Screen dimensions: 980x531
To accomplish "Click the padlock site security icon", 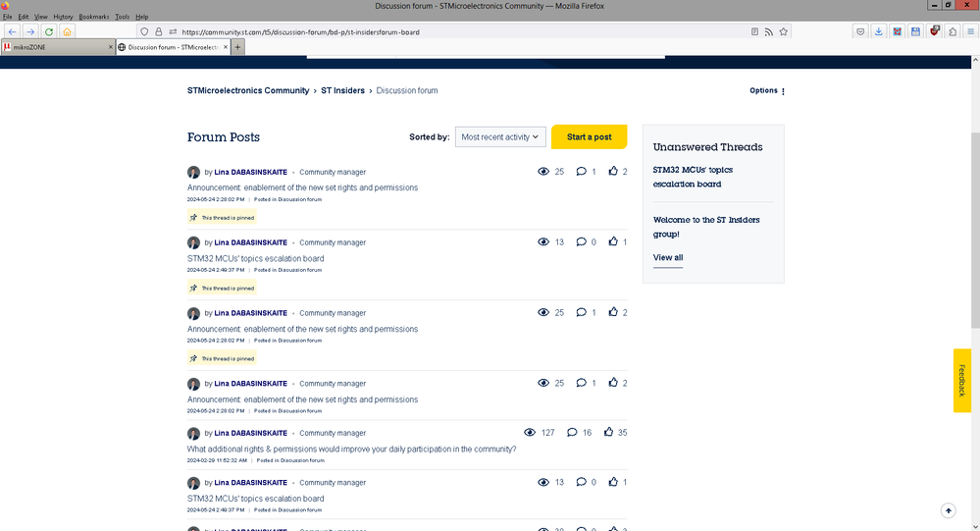I will pos(159,31).
